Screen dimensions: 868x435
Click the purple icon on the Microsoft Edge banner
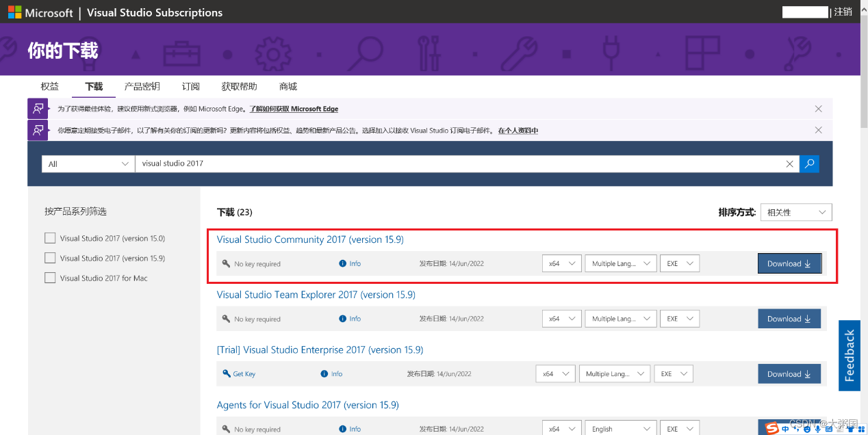click(38, 109)
